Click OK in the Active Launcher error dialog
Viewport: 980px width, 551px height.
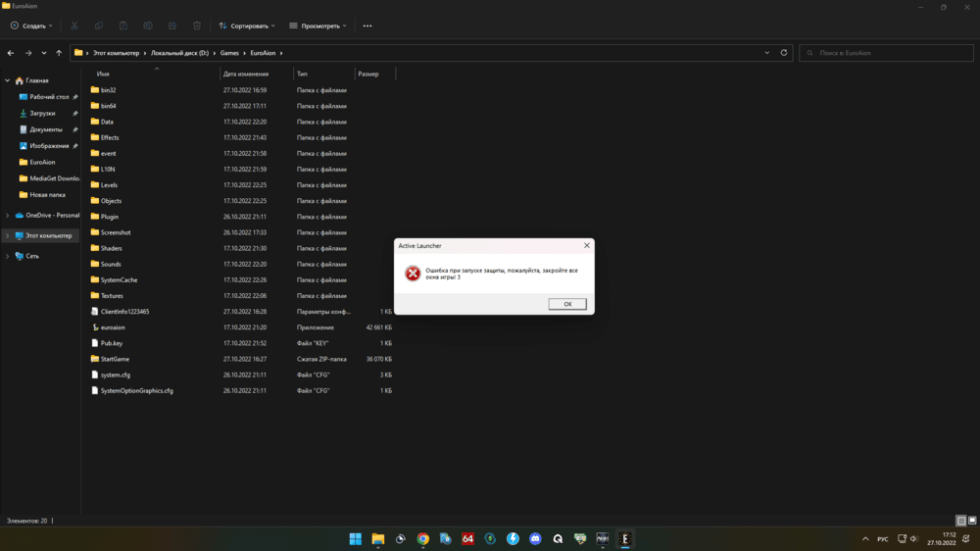click(x=567, y=304)
